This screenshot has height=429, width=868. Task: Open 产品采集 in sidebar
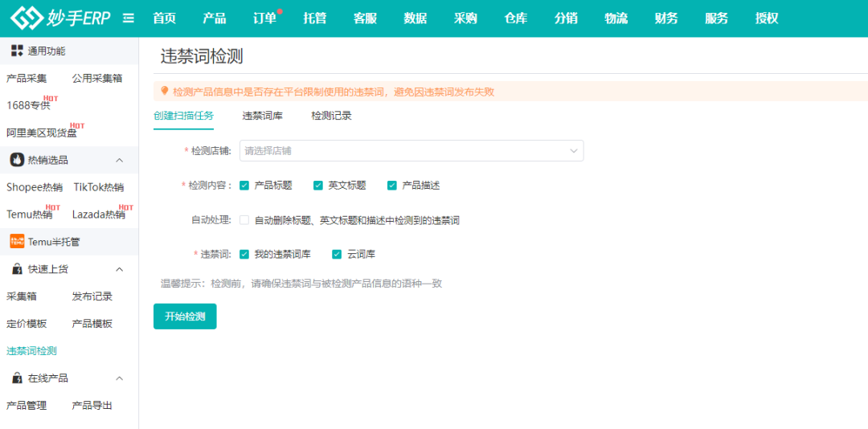click(27, 78)
